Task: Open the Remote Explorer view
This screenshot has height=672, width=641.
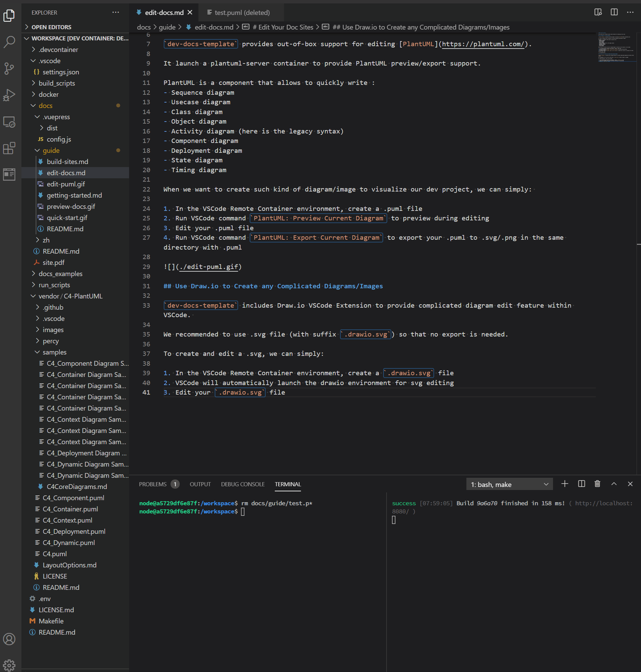Action: [x=9, y=122]
